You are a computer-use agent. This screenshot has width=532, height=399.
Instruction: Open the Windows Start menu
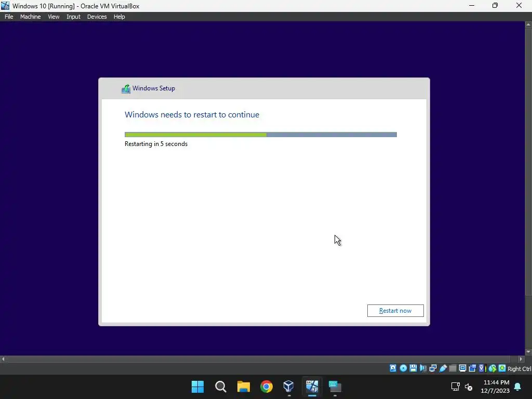[x=197, y=387]
